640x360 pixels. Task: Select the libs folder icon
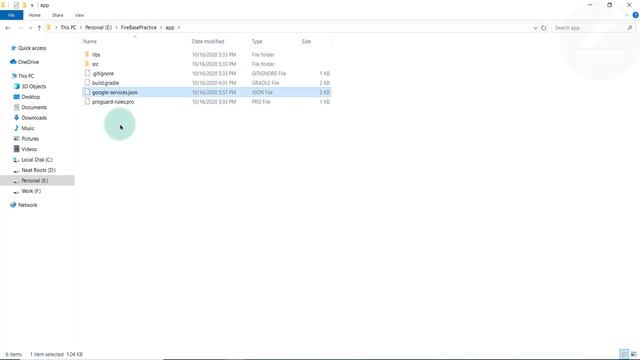(87, 54)
